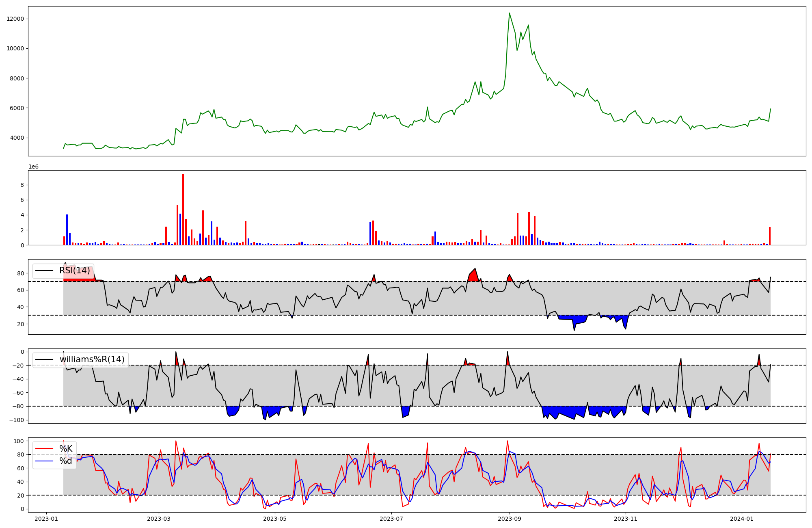Click the 2023-01 date tick label
812x528 pixels.
46,519
